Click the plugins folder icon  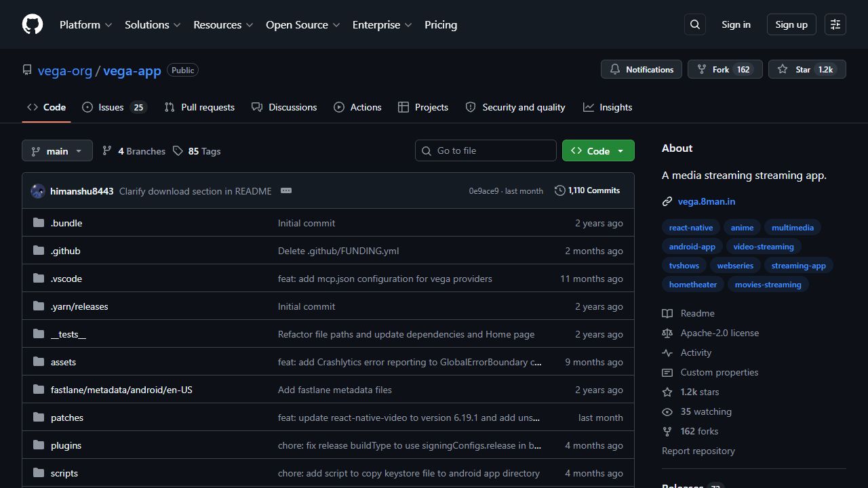coord(39,445)
